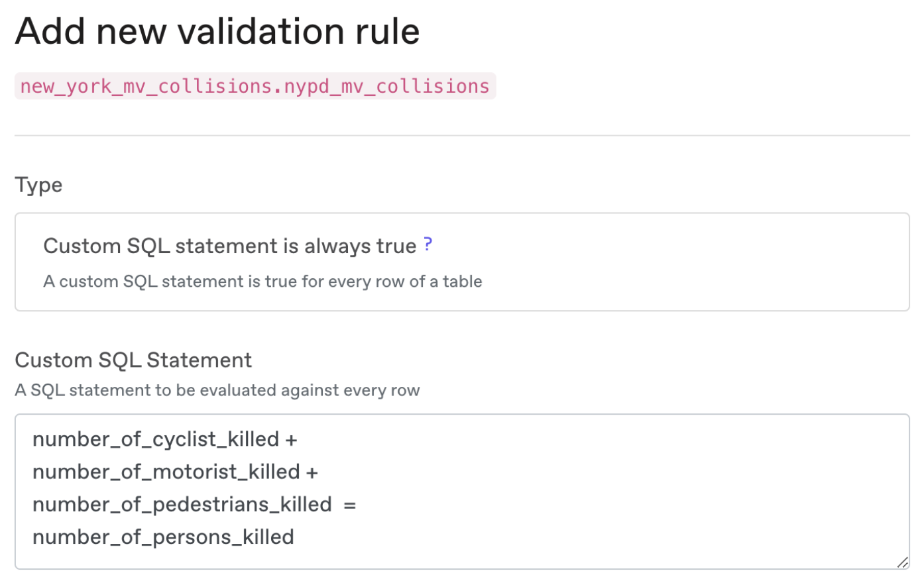
Task: Select Custom SQL statement is always true title
Action: click(x=230, y=246)
